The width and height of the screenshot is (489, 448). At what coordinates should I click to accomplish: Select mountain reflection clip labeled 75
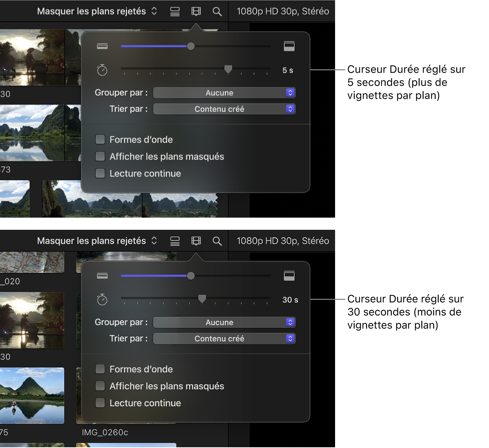(x=32, y=395)
